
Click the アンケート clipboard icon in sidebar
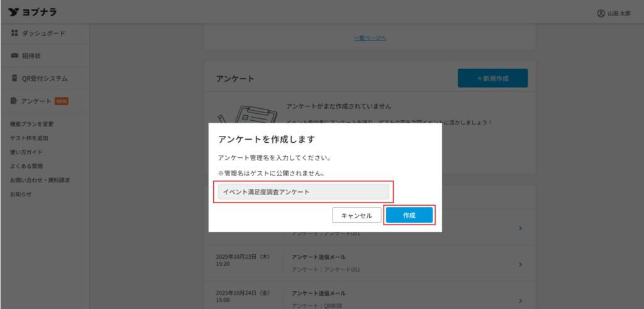pyautogui.click(x=14, y=101)
